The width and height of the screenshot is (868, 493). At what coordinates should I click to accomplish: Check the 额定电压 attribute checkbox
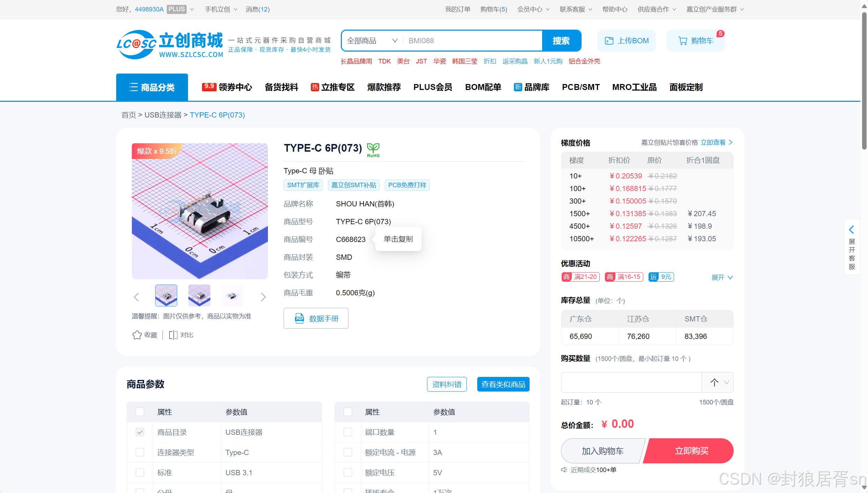pyautogui.click(x=348, y=472)
